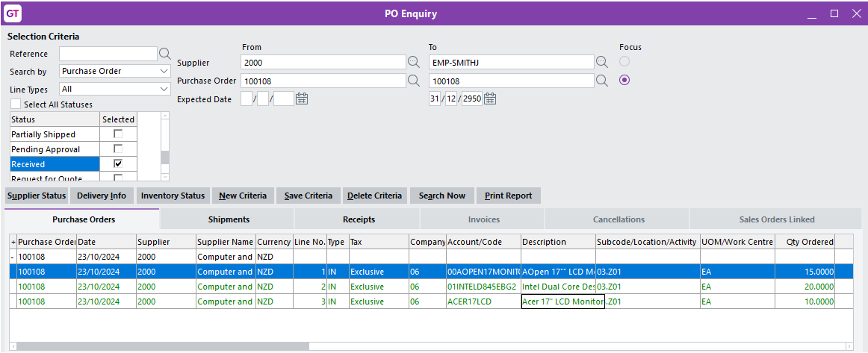Select the Purchase Order focus radio button
Viewport: 868px width, 353px height.
tap(624, 81)
